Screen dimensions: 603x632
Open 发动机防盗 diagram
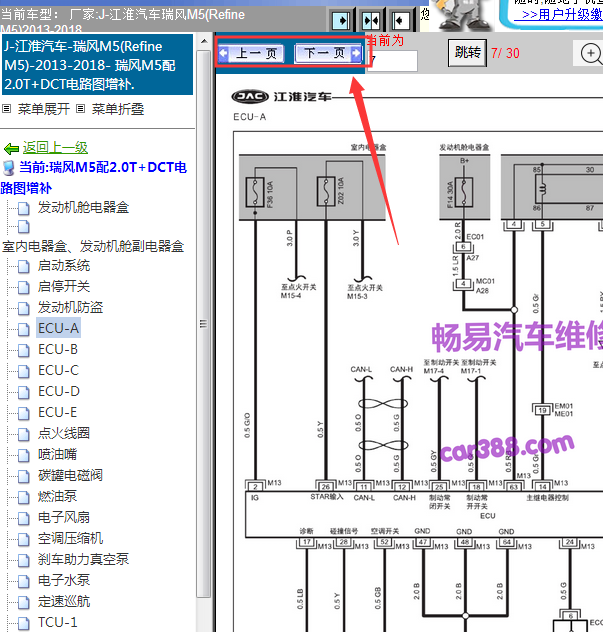click(x=70, y=307)
